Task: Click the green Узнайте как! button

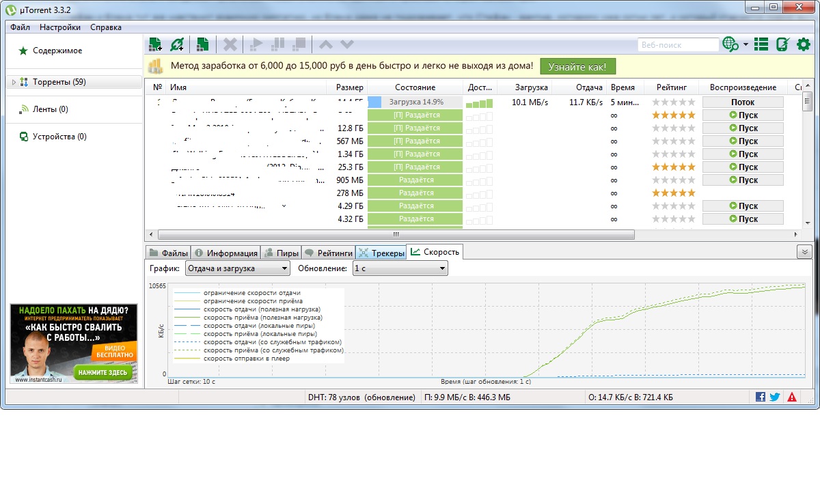Action: (577, 66)
